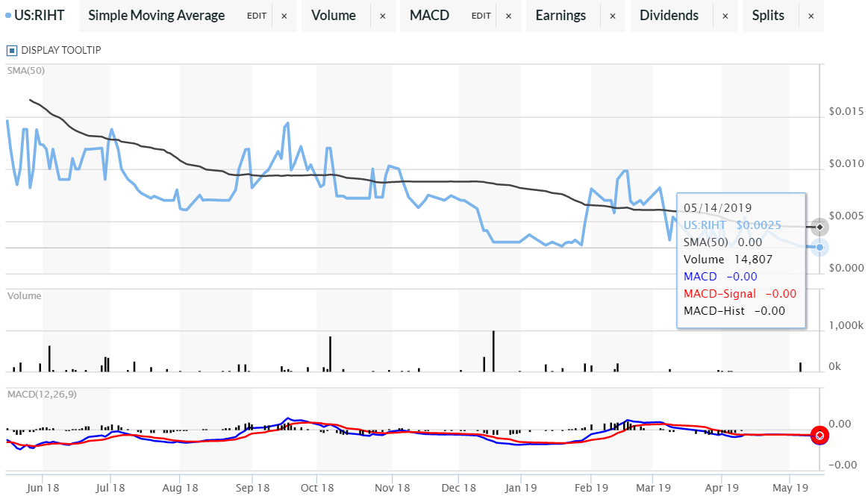Select the Earnings chip label
The width and height of the screenshot is (868, 502).
[x=561, y=16]
